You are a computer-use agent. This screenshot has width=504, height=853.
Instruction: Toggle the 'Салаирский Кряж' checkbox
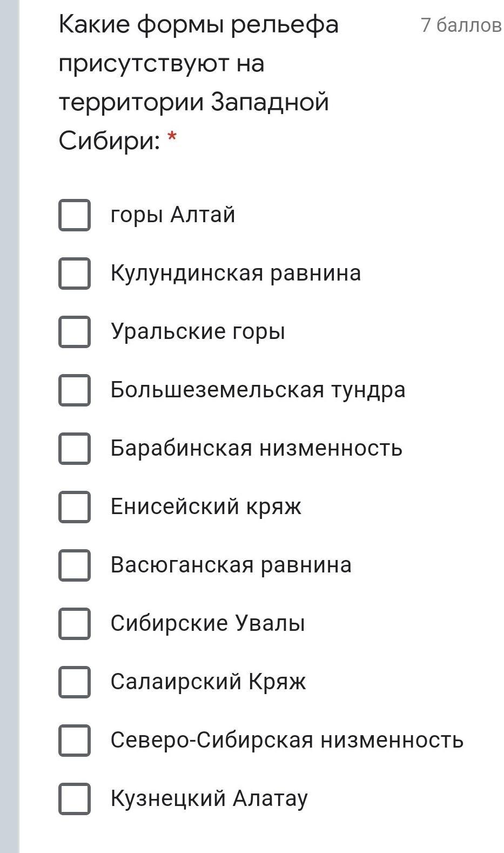(x=75, y=682)
